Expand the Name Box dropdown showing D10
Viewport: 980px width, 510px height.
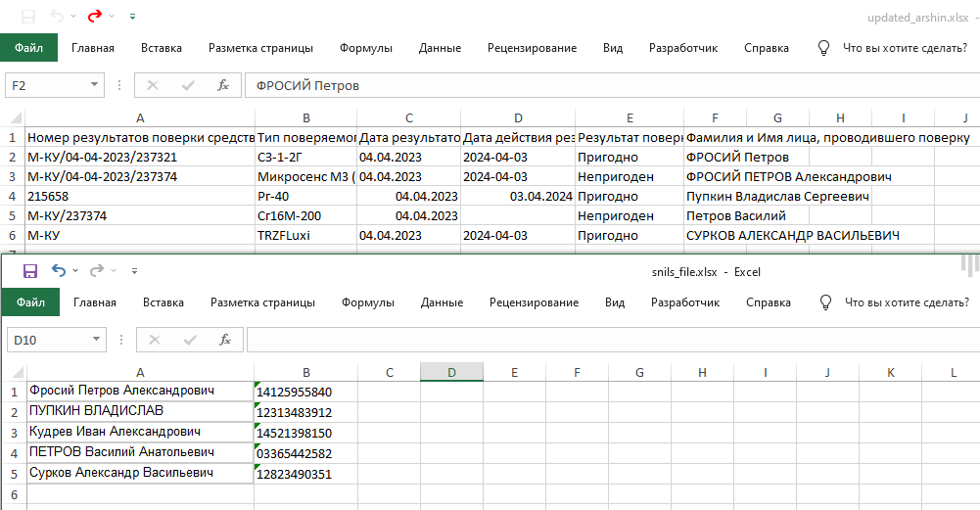(x=96, y=340)
